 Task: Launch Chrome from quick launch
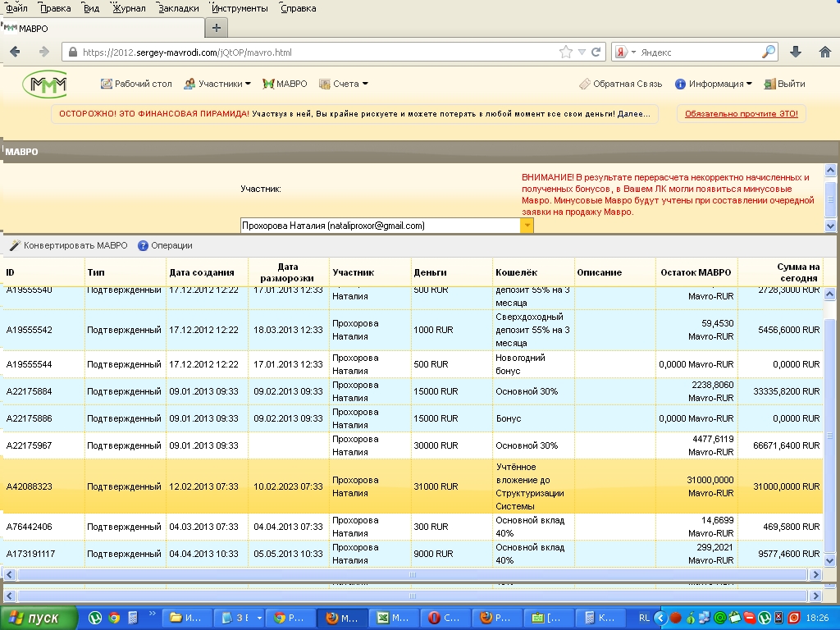coord(114,618)
